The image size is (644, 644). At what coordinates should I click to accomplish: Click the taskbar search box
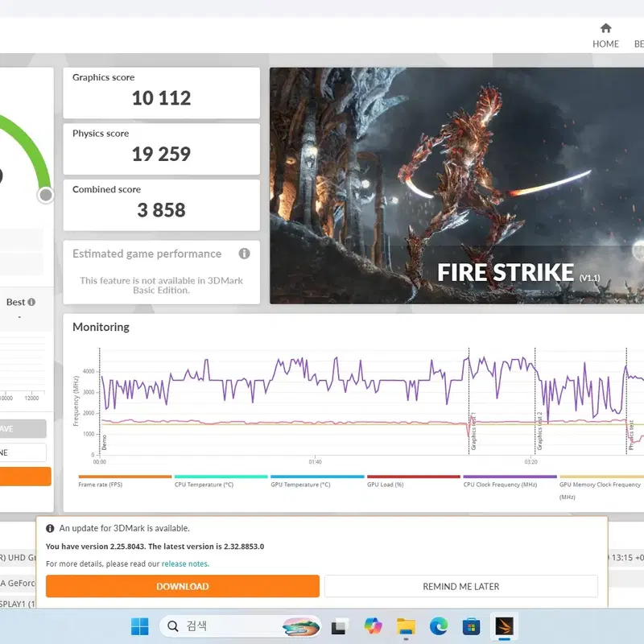click(240, 626)
